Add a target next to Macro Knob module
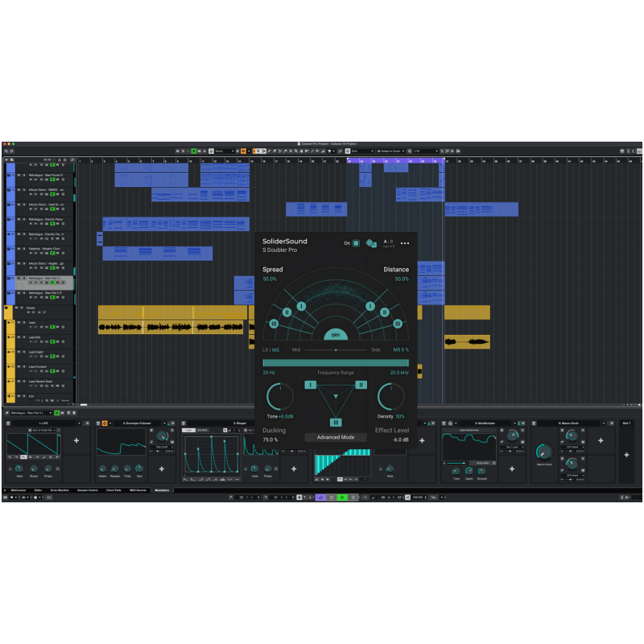 [601, 440]
